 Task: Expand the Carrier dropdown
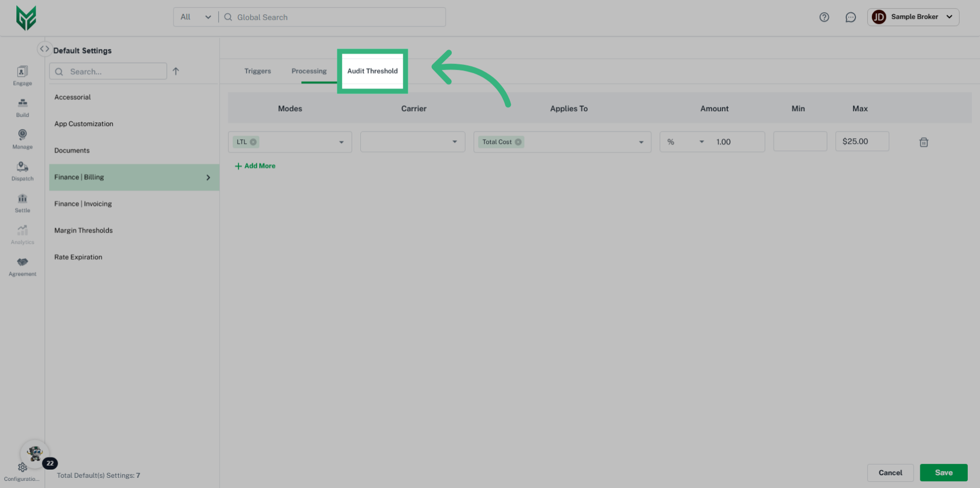pos(455,142)
